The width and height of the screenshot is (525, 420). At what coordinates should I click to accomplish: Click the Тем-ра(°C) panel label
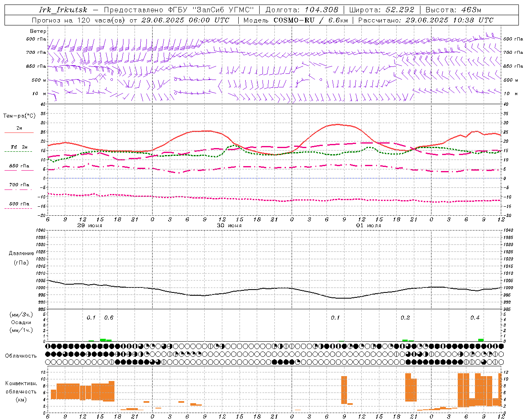click(19, 116)
